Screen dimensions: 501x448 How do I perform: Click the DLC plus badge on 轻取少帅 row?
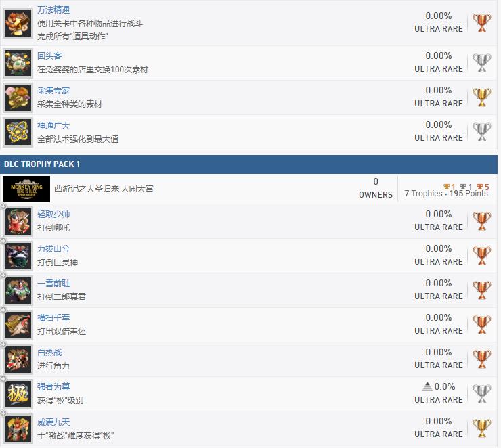tap(3, 207)
